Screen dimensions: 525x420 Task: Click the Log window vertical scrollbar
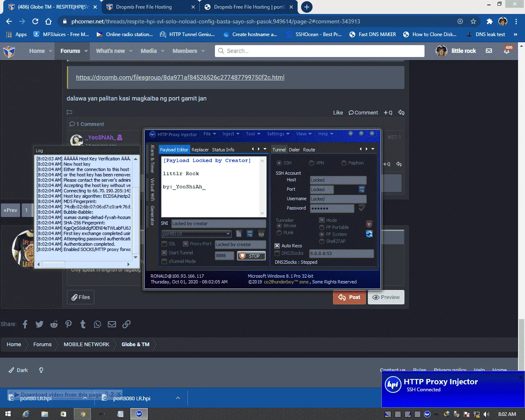point(136,208)
